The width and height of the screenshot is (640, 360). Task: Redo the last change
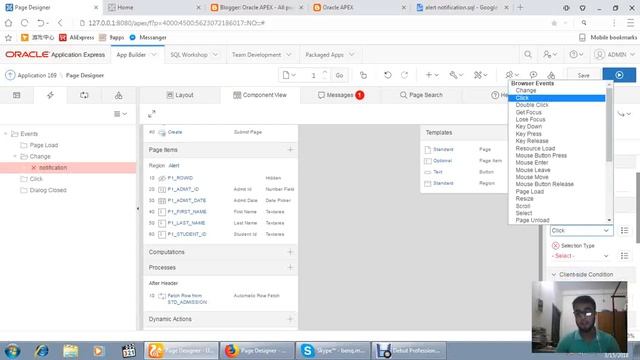[404, 75]
